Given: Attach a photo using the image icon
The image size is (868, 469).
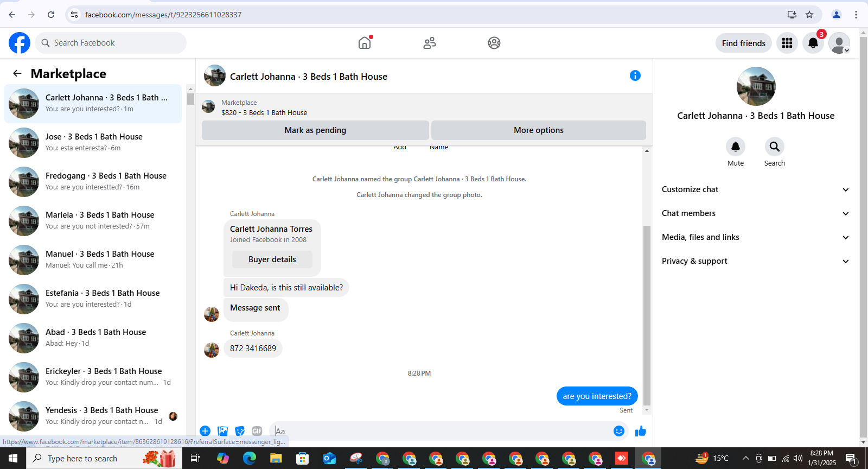Looking at the screenshot, I should (x=222, y=431).
